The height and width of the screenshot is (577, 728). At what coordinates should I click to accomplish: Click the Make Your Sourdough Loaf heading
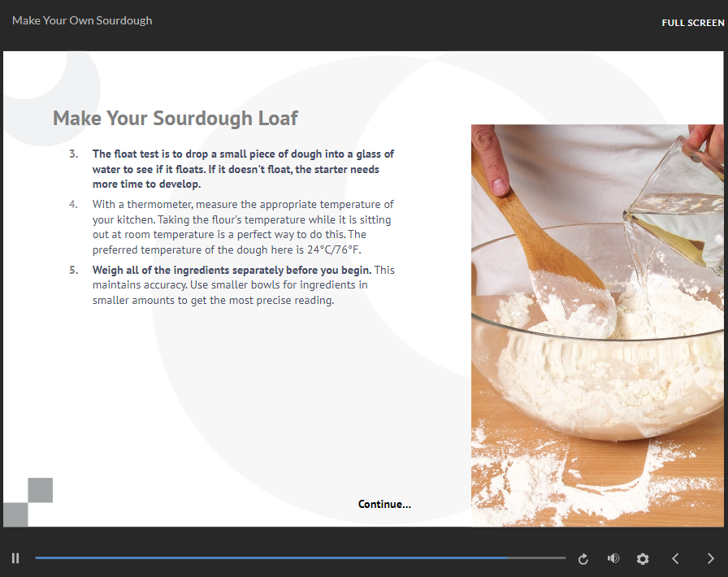[x=175, y=119]
